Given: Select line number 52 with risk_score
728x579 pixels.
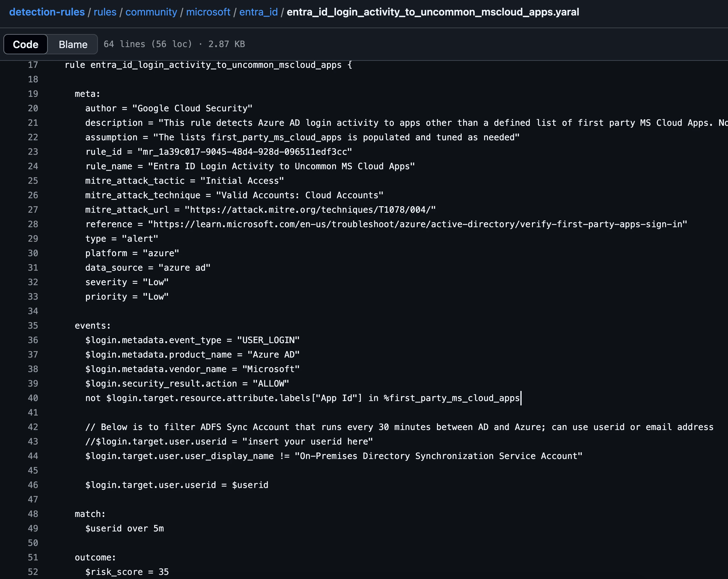Looking at the screenshot, I should tap(33, 572).
